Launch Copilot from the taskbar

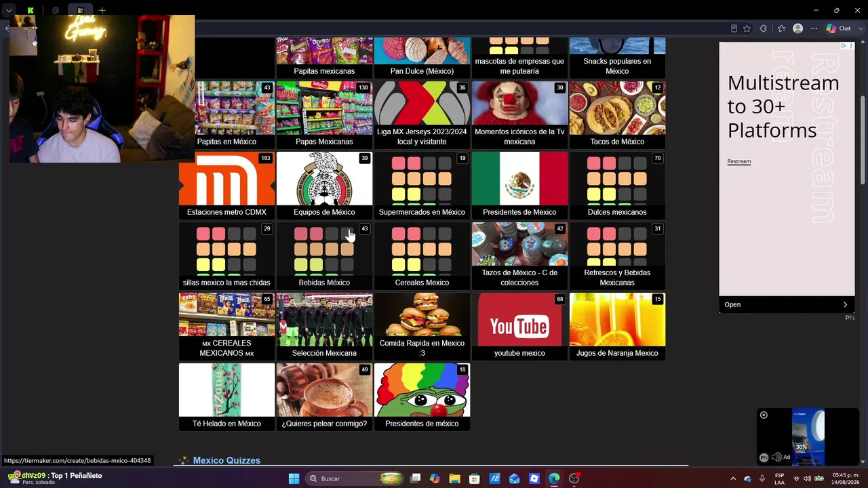[435, 479]
